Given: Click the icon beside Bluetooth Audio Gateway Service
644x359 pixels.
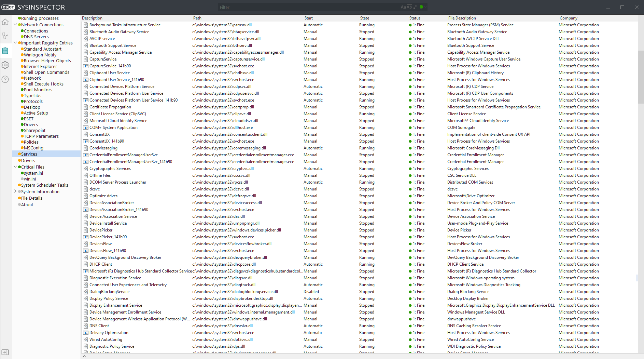Looking at the screenshot, I should click(86, 32).
